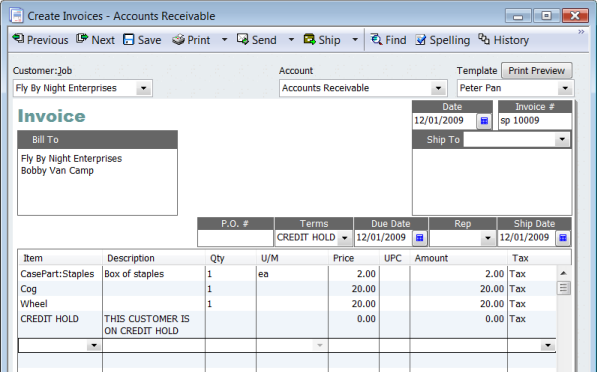Open the Send options dropdown arrow
Screen dimensions: 597x372
coord(291,40)
